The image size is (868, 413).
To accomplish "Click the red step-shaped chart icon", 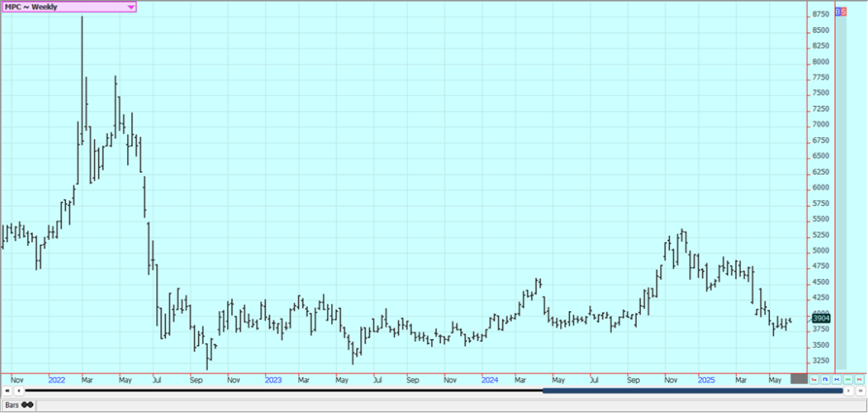I will [x=814, y=379].
